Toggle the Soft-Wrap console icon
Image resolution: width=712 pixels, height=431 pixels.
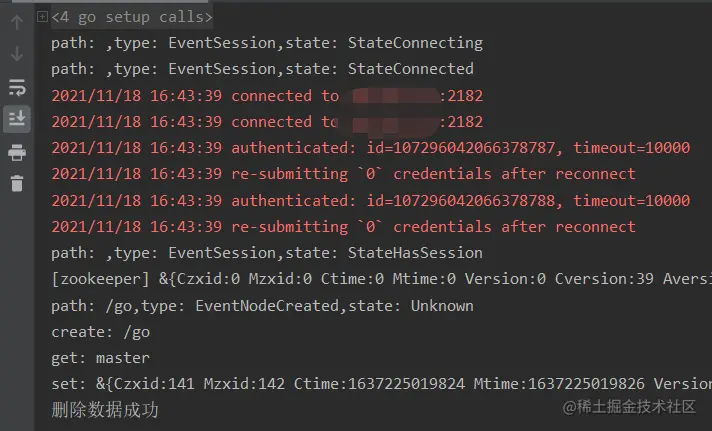(x=17, y=87)
